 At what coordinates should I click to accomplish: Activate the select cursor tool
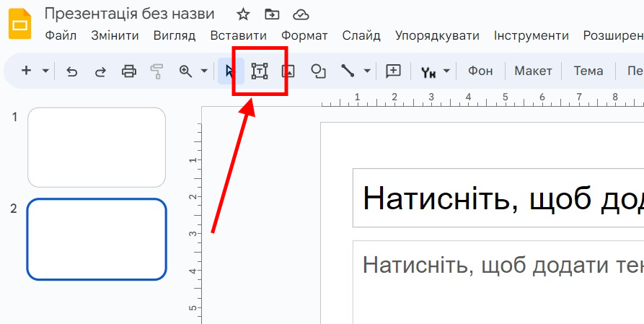click(x=231, y=71)
